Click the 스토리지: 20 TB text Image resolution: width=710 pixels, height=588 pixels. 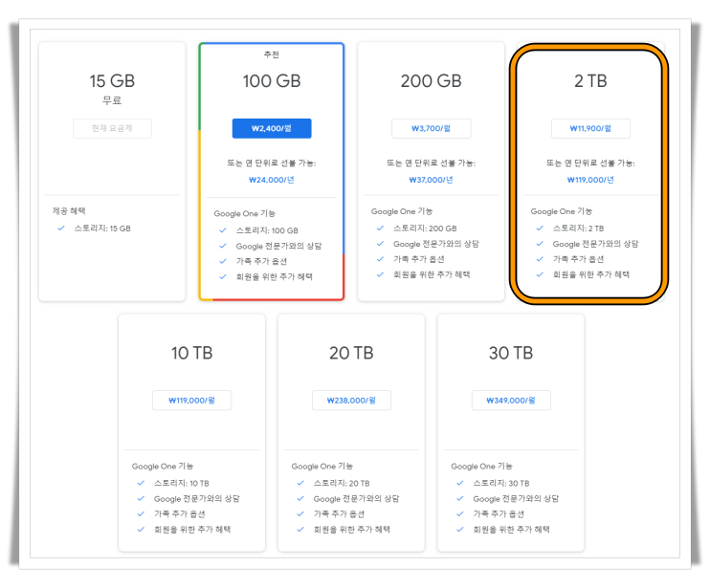(x=342, y=483)
